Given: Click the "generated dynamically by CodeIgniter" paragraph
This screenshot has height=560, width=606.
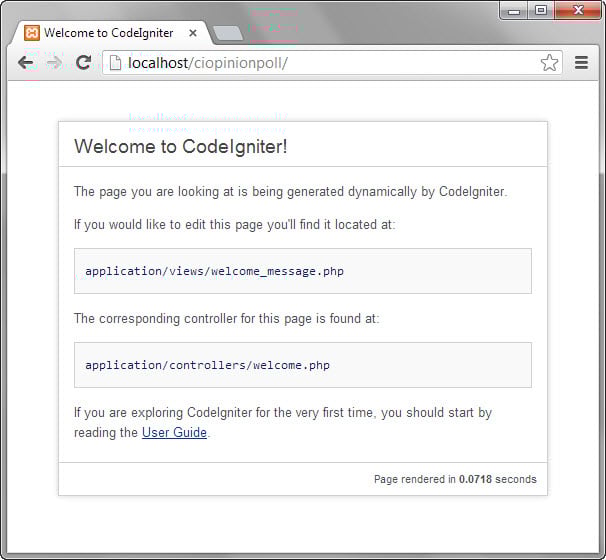Looking at the screenshot, I should click(x=290, y=191).
